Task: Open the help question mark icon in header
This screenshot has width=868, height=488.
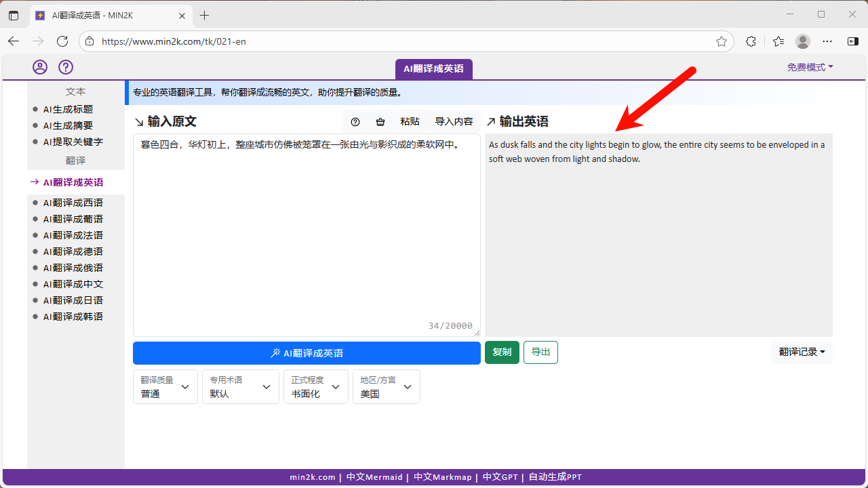Action: coord(66,67)
